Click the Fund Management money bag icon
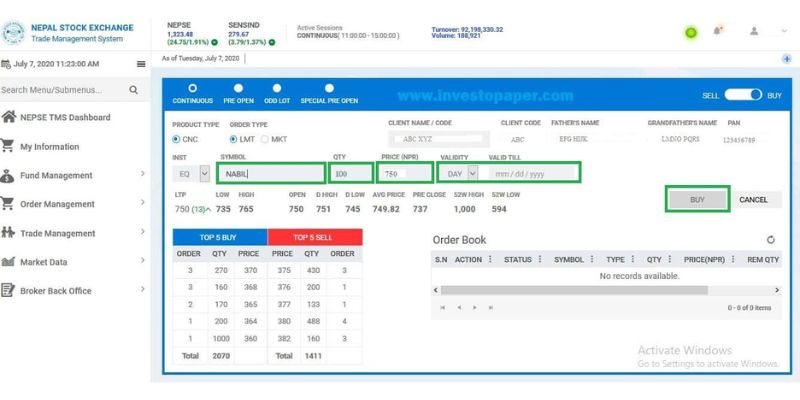This screenshot has width=800, height=400. 7,175
